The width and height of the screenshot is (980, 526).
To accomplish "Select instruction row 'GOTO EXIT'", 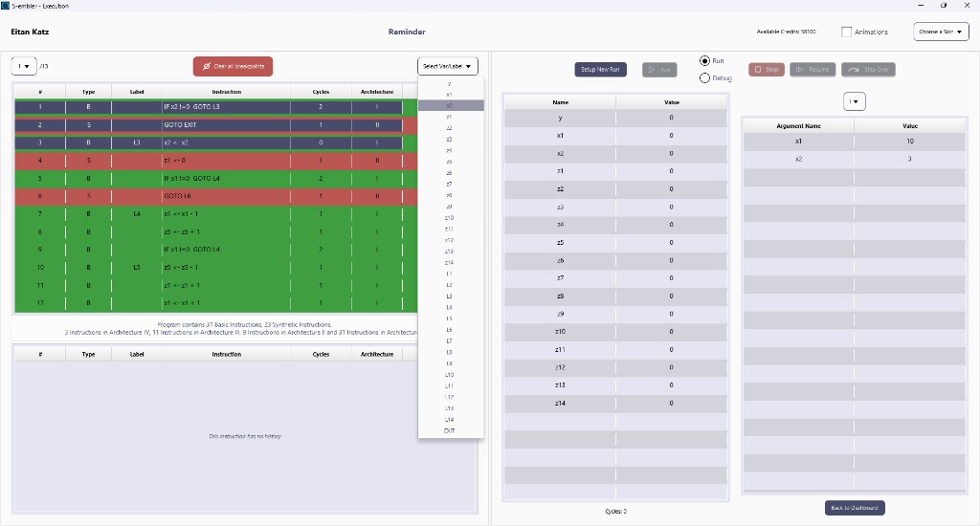I will pyautogui.click(x=216, y=125).
